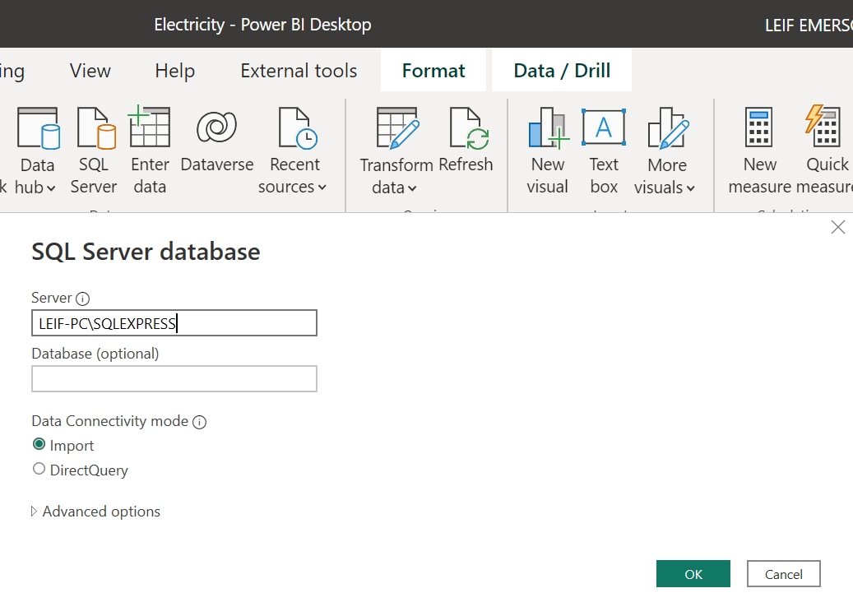Confirm with the OK button
The image size is (853, 616).
tap(693, 574)
